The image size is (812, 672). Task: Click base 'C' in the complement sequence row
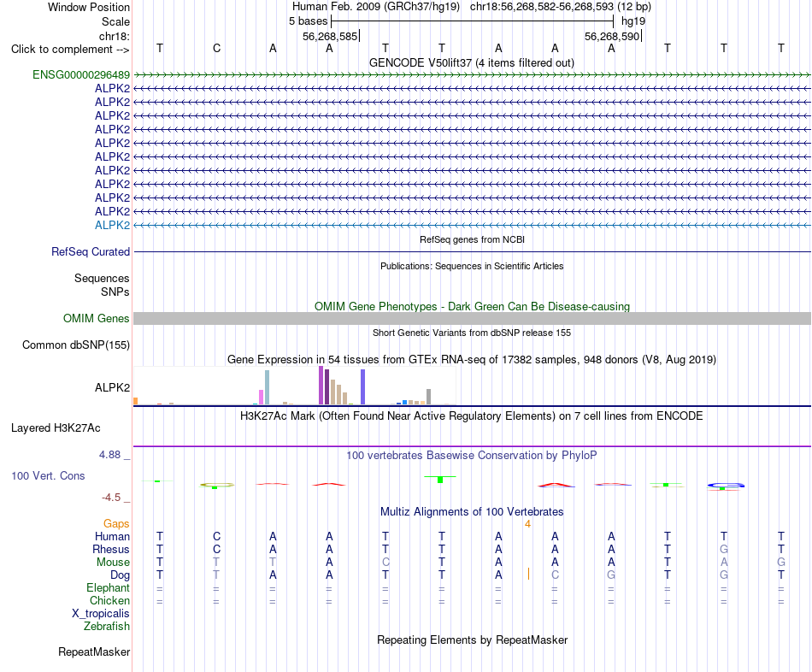[x=216, y=48]
